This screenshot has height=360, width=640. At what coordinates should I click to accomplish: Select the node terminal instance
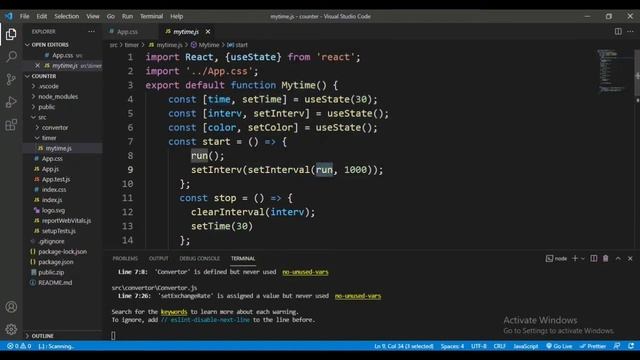click(556, 258)
